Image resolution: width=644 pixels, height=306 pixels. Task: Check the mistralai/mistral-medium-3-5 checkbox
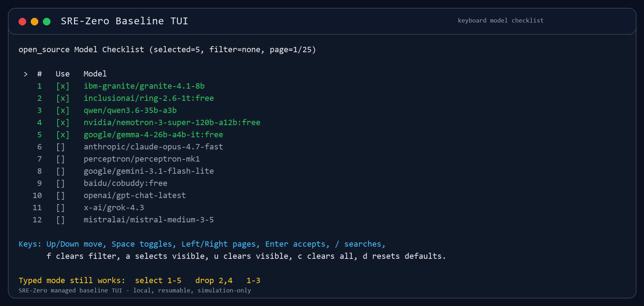(60, 220)
